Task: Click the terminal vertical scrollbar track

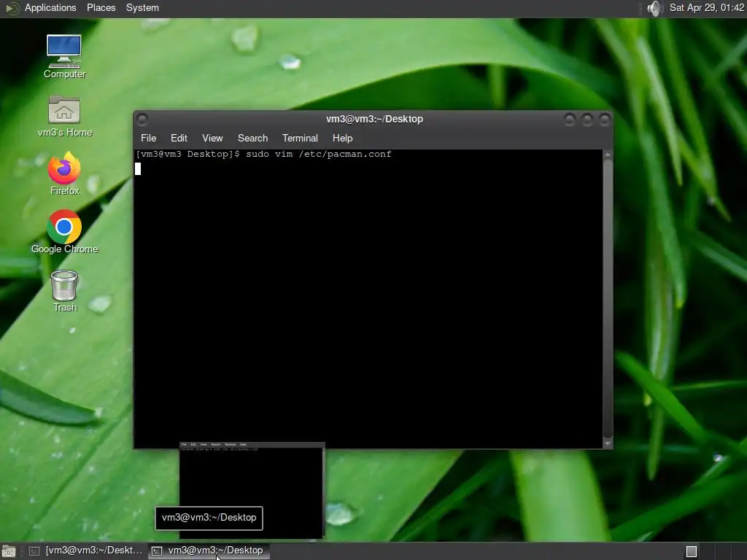Action: coord(608,299)
